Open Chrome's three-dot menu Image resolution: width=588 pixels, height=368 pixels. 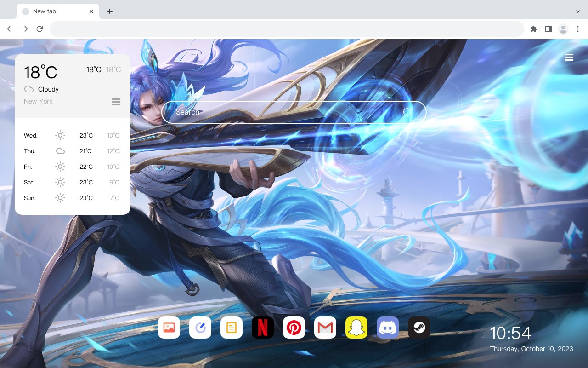[578, 29]
